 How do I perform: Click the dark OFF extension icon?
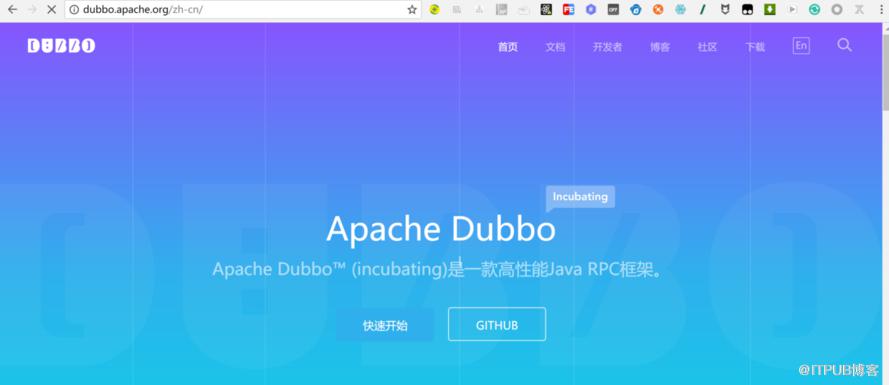point(613,10)
